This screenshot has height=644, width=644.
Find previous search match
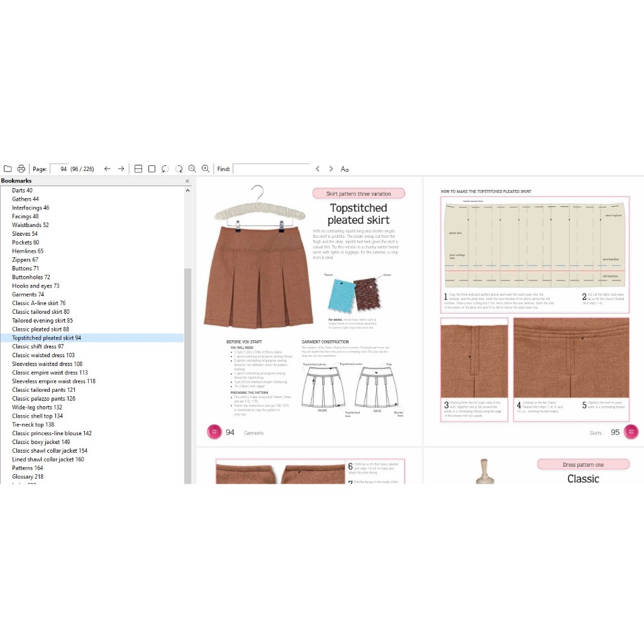(x=318, y=169)
